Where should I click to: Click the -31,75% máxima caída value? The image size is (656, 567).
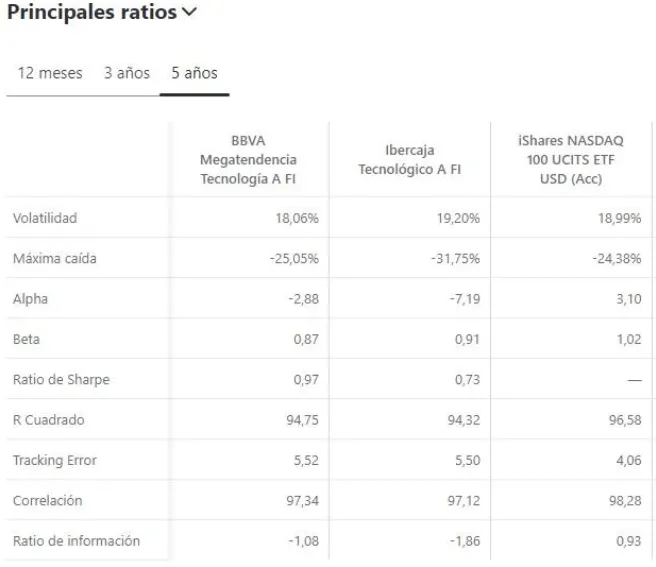click(x=458, y=258)
